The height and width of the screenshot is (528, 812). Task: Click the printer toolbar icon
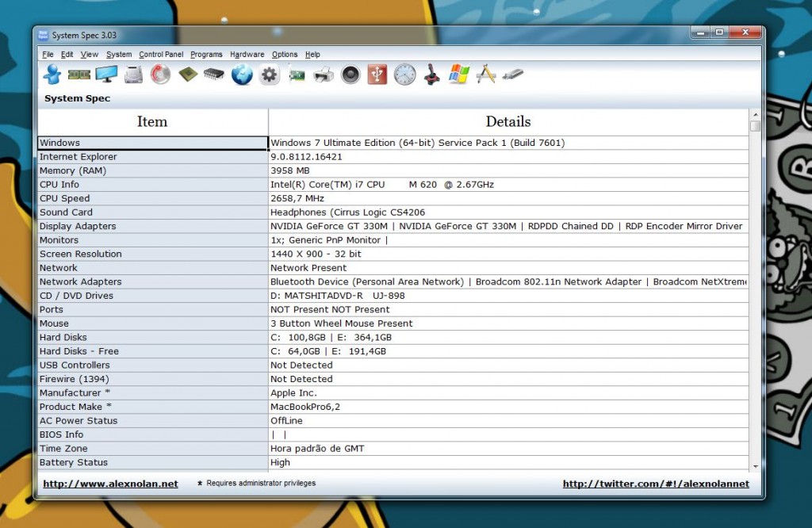pyautogui.click(x=324, y=75)
